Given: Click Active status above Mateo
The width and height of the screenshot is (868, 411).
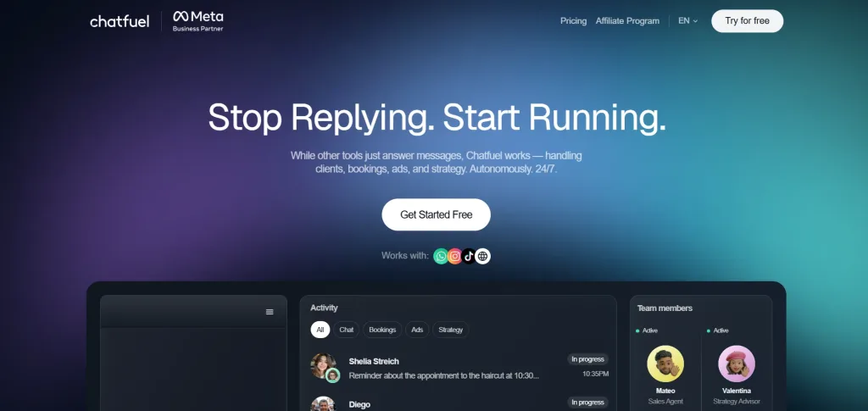Looking at the screenshot, I should [647, 330].
